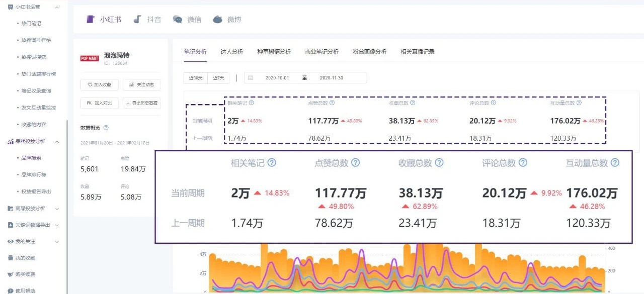The image size is (644, 294).
Task: Open the 粉丝画像分析 tab
Action: pos(370,51)
